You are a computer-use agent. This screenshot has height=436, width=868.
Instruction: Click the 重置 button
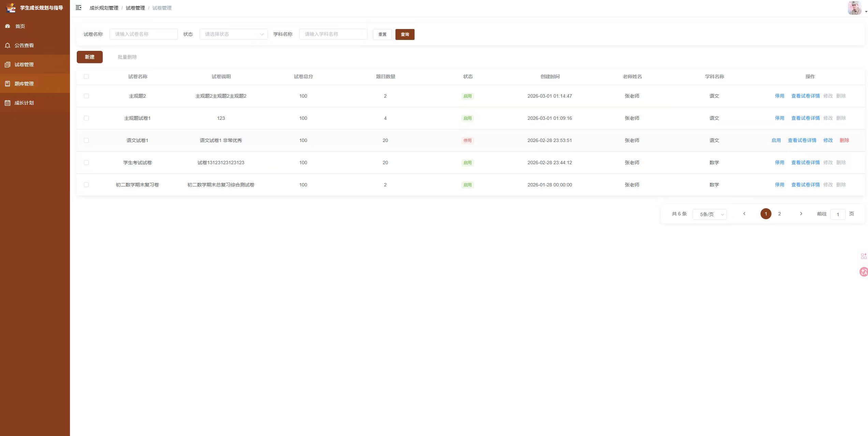coord(382,34)
